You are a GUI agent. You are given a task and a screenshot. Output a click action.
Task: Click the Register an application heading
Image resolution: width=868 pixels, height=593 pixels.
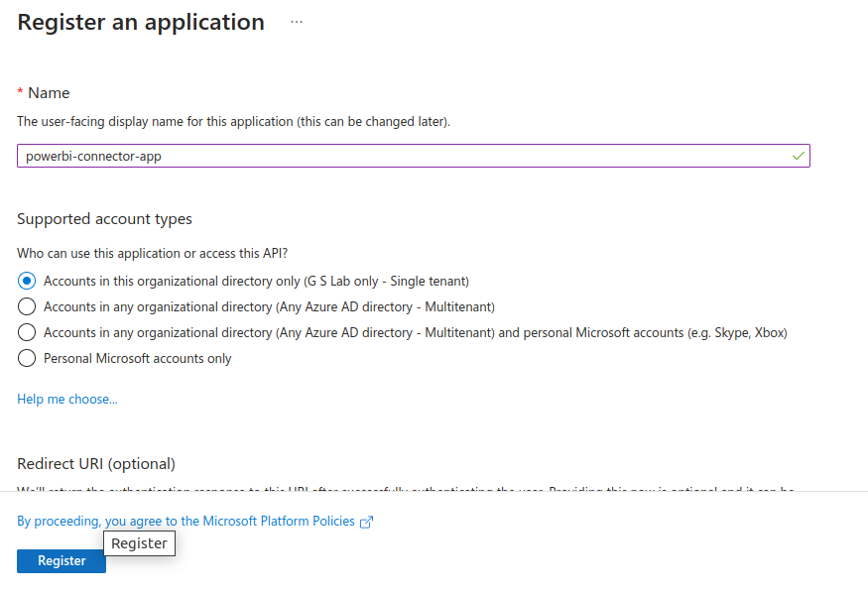click(x=141, y=22)
